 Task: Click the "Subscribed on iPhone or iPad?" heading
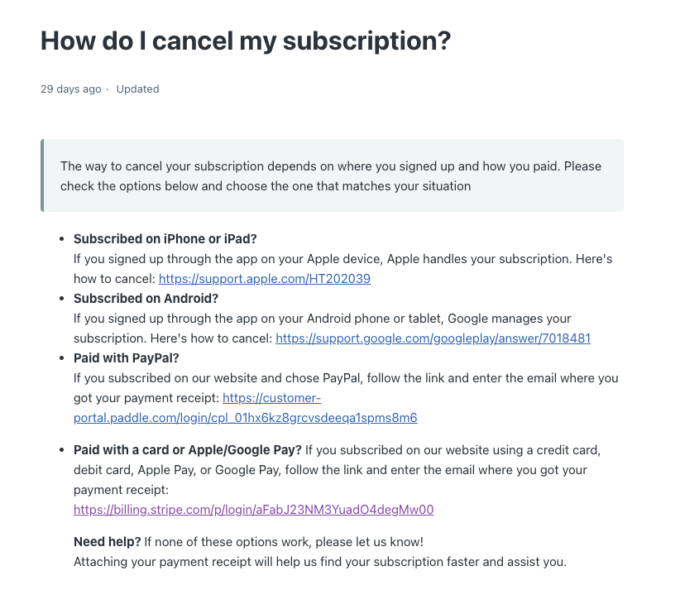coord(165,239)
